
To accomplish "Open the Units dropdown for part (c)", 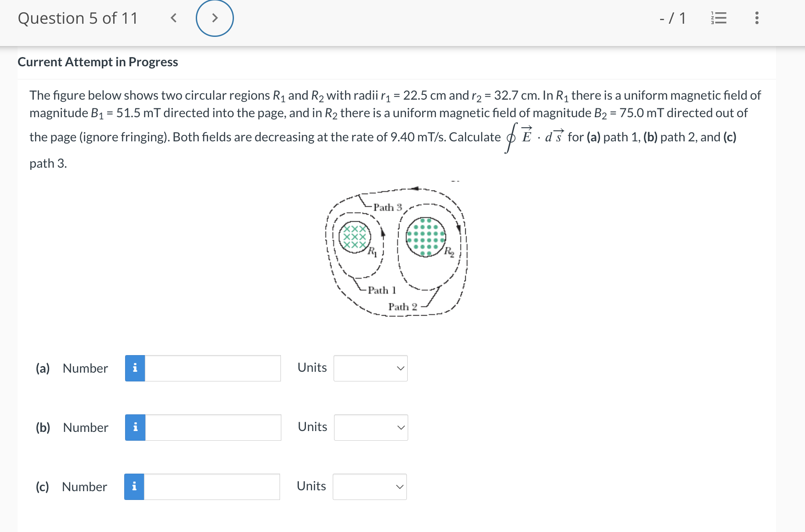I will 370,486.
